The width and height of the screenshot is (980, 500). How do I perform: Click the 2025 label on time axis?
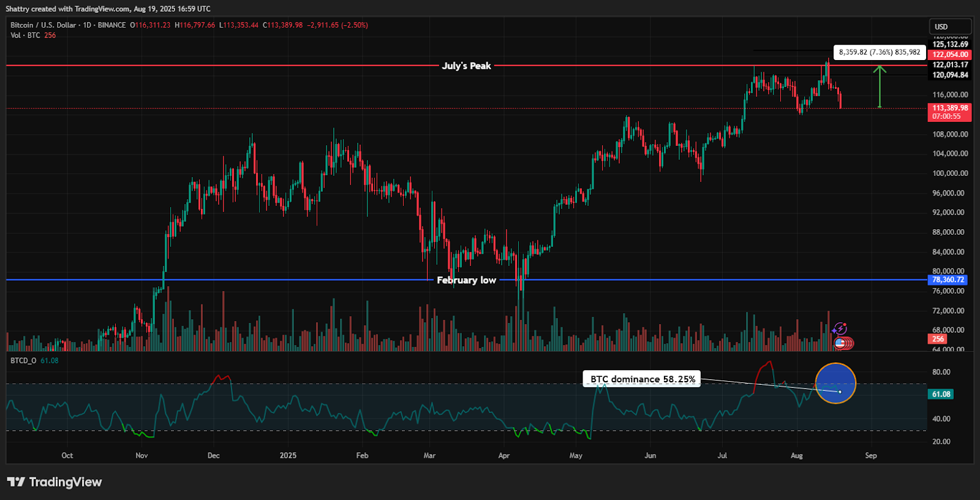point(288,455)
